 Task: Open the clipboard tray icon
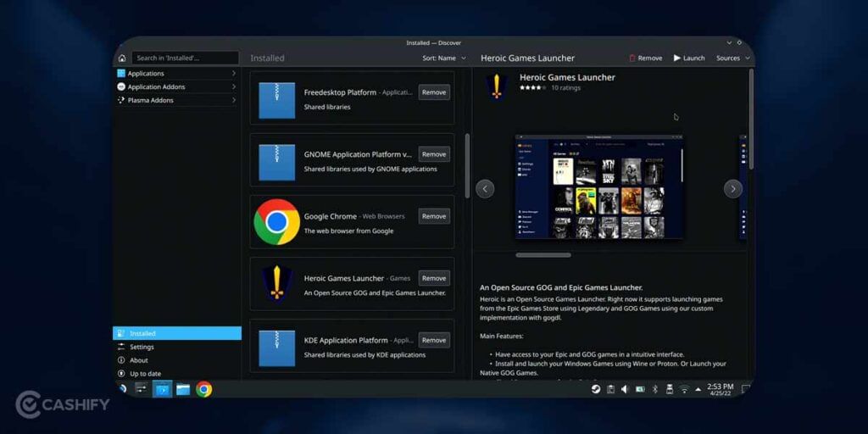610,389
